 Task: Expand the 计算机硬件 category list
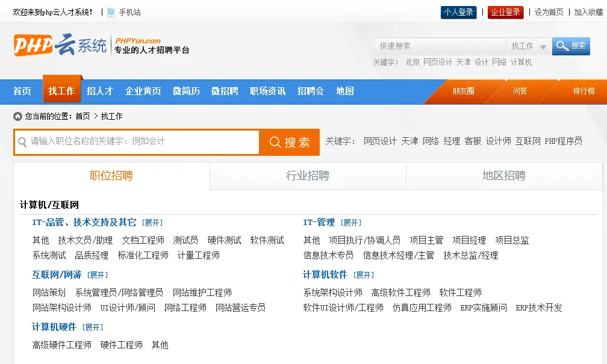coord(93,327)
